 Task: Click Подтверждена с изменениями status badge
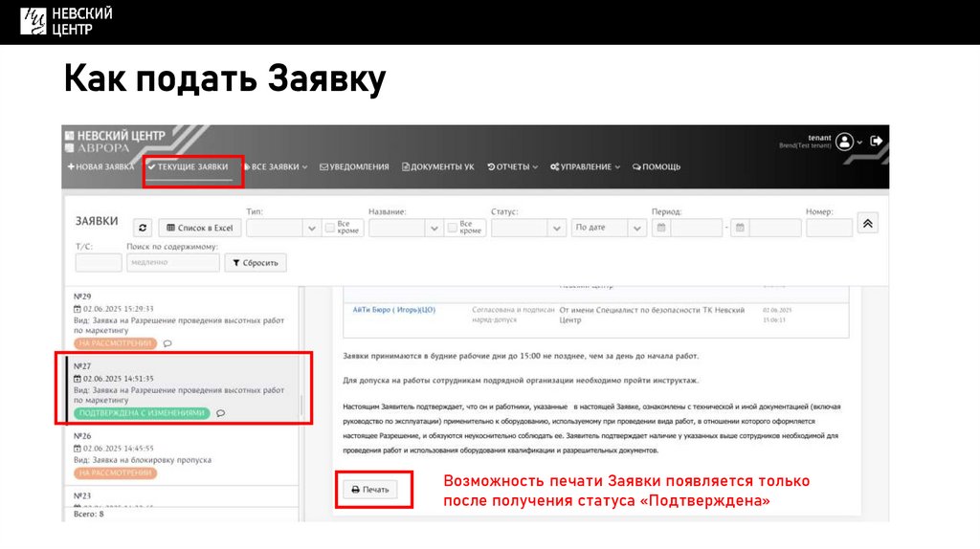pos(142,413)
